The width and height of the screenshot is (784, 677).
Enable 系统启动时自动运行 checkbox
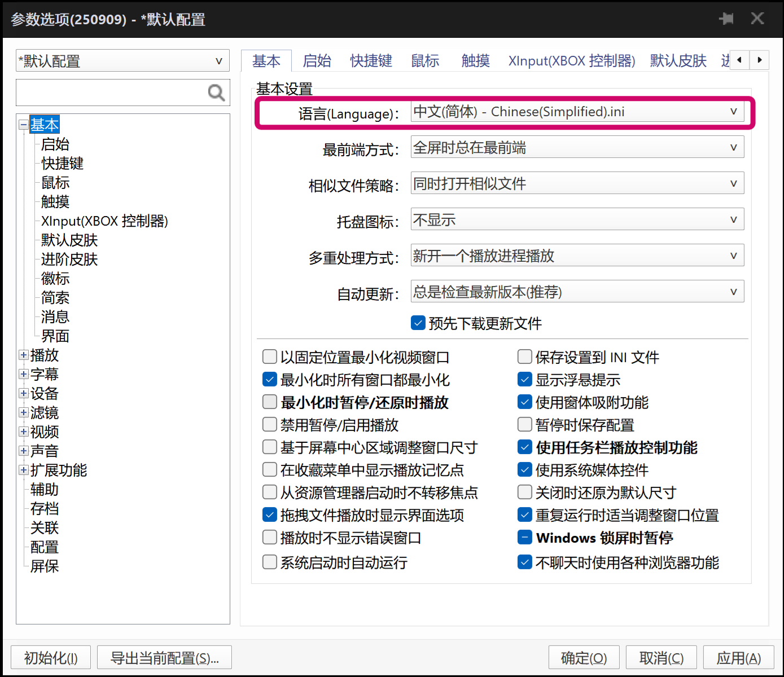pyautogui.click(x=269, y=562)
